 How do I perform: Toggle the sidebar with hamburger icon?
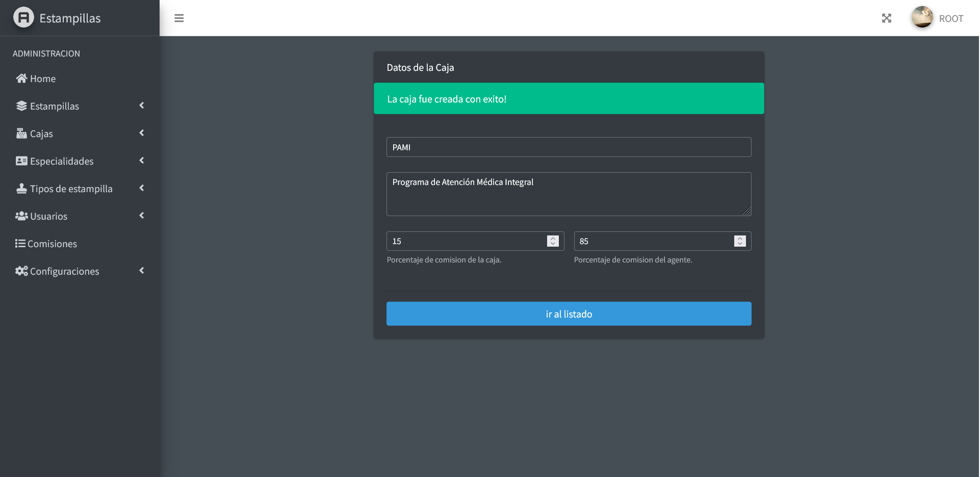(x=179, y=18)
